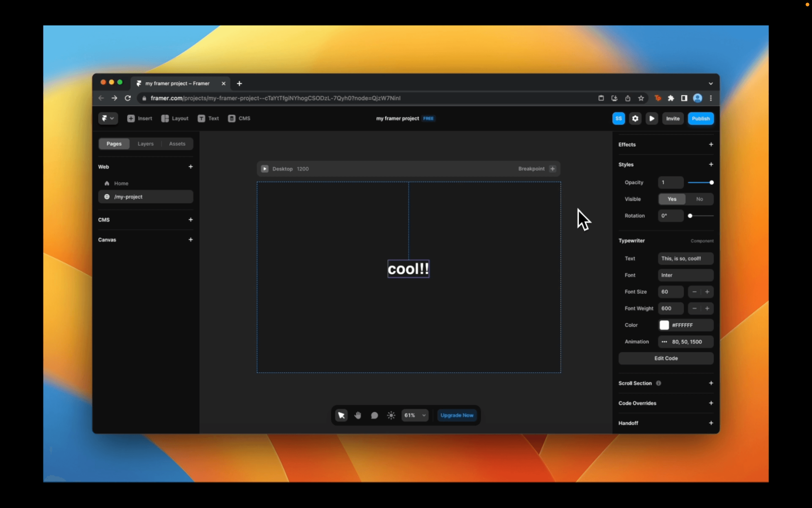Increase Font Weight with plus button
Screen dimensions: 812x508
click(707, 308)
